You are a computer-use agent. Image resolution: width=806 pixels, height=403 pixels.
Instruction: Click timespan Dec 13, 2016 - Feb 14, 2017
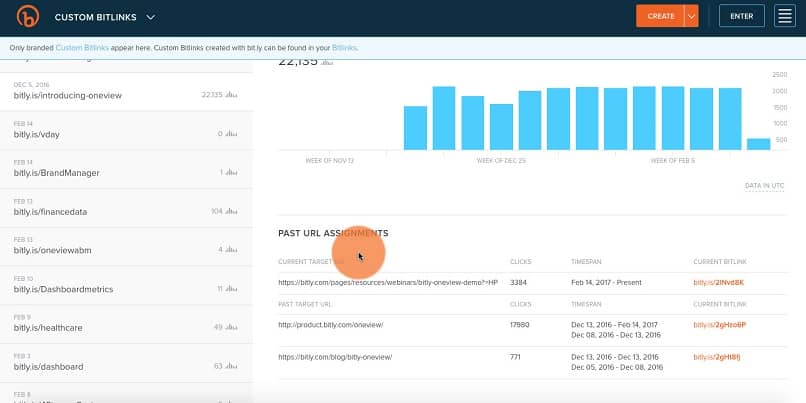point(614,325)
